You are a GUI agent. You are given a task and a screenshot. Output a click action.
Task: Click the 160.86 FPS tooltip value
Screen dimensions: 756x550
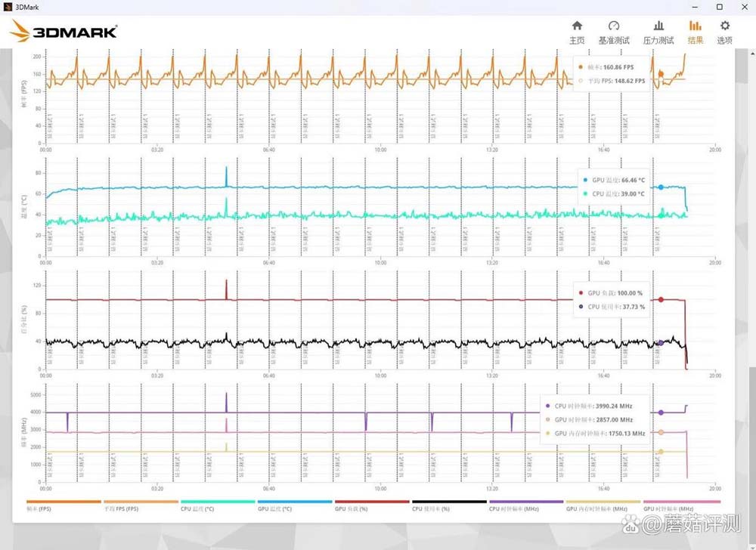pyautogui.click(x=618, y=67)
